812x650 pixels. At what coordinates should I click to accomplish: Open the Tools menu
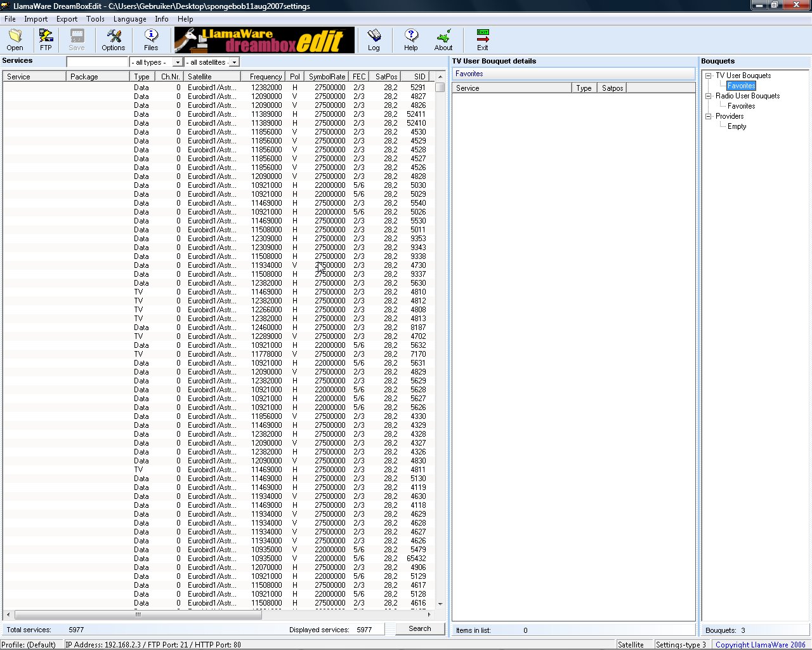tap(95, 19)
